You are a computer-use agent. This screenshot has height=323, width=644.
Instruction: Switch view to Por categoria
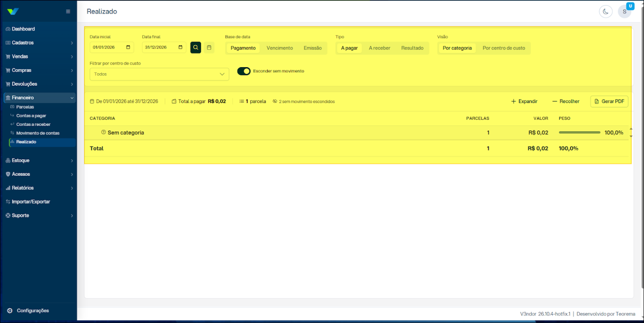(457, 48)
